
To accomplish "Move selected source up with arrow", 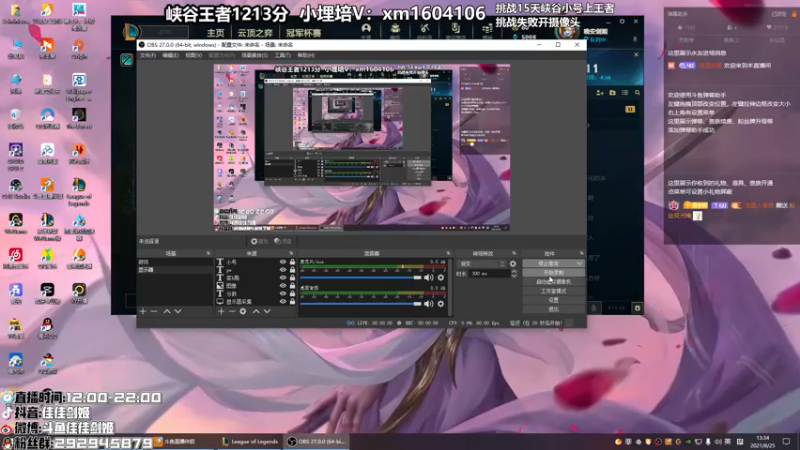I will click(x=256, y=311).
